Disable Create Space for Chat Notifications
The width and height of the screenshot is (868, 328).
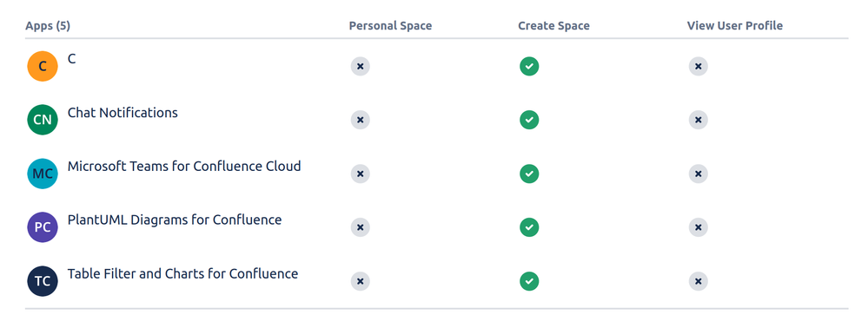click(x=529, y=120)
